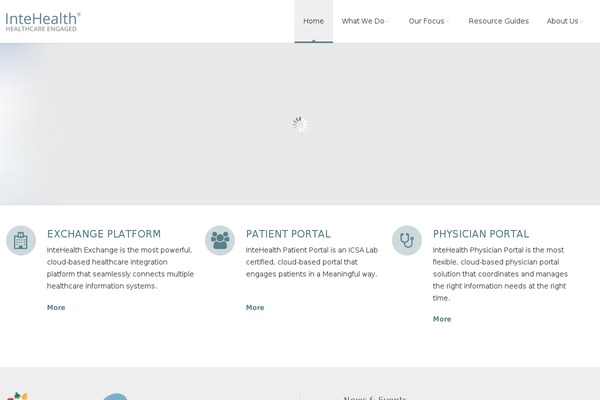Screen dimensions: 600x400
Task: Click More under Patient Portal
Action: [255, 307]
